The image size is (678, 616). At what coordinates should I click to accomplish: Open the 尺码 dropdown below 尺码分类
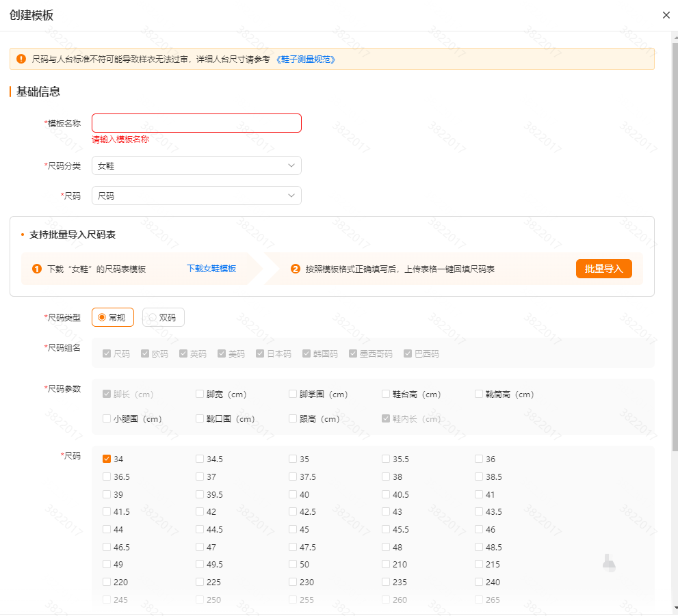coord(196,196)
